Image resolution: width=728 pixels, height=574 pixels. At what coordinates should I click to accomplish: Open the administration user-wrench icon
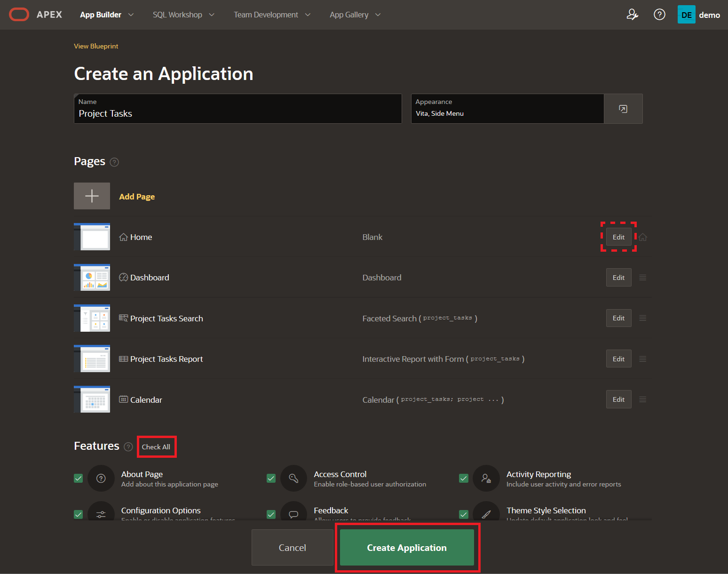coord(632,15)
